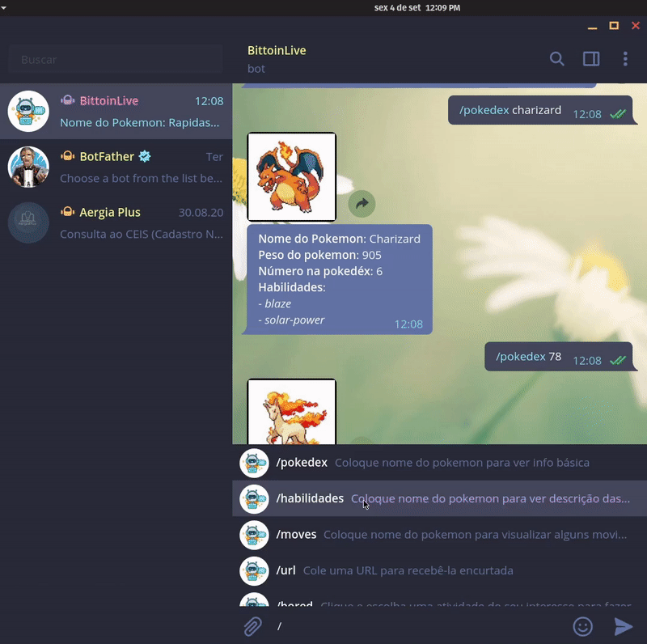This screenshot has width=647, height=644.
Task: Click the 30.08.20 date on Aergia Plus
Action: [201, 212]
